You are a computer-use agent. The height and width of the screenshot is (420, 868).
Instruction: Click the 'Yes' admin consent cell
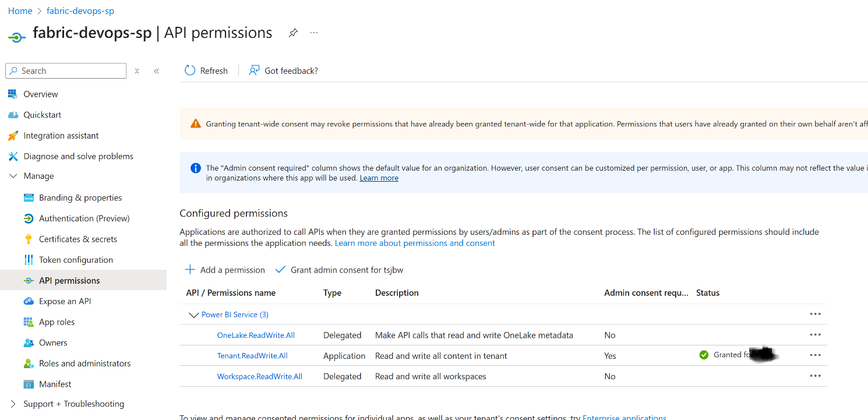(x=610, y=355)
